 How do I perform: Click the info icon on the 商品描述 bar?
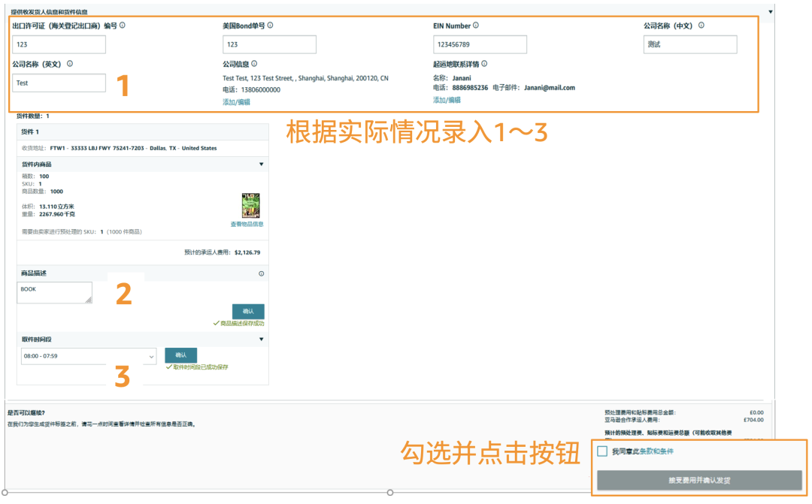coord(260,273)
